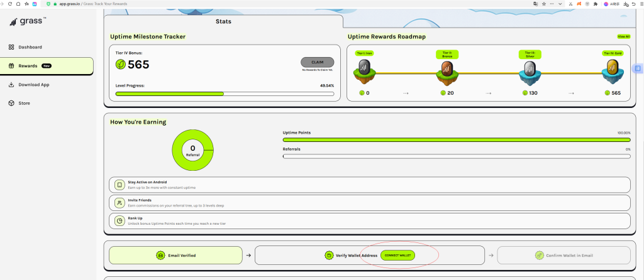Click the Referrals progress bar
Viewport: 644px width, 280px height.
click(x=457, y=156)
